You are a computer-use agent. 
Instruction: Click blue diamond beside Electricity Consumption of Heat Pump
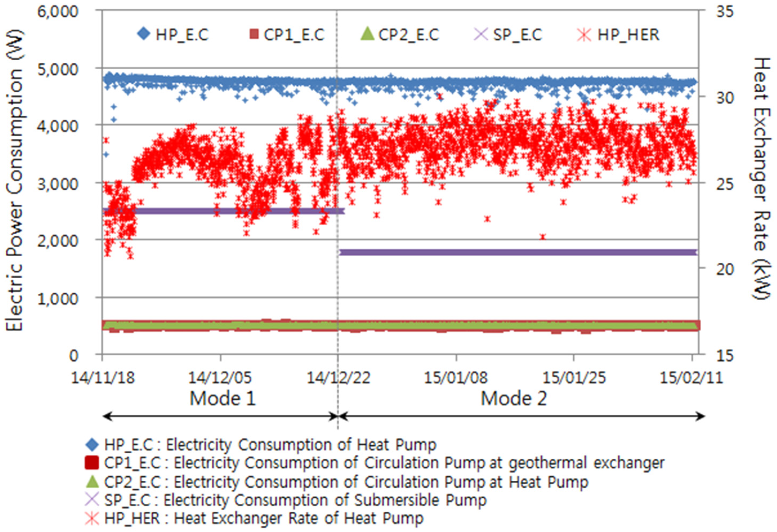92,445
